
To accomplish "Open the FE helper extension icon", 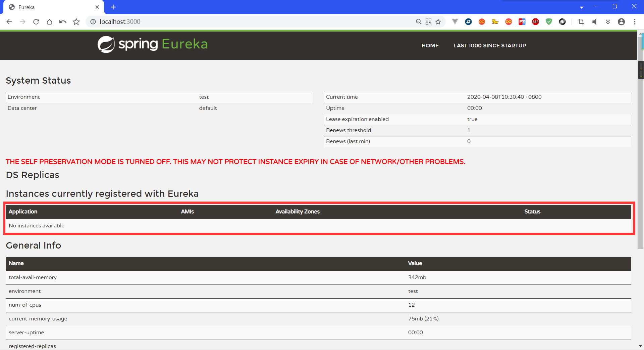I will pyautogui.click(x=522, y=22).
